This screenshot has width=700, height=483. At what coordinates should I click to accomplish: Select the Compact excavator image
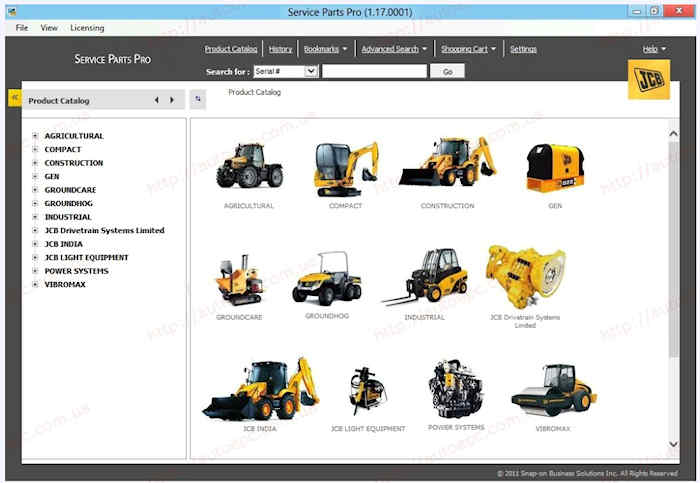point(345,167)
